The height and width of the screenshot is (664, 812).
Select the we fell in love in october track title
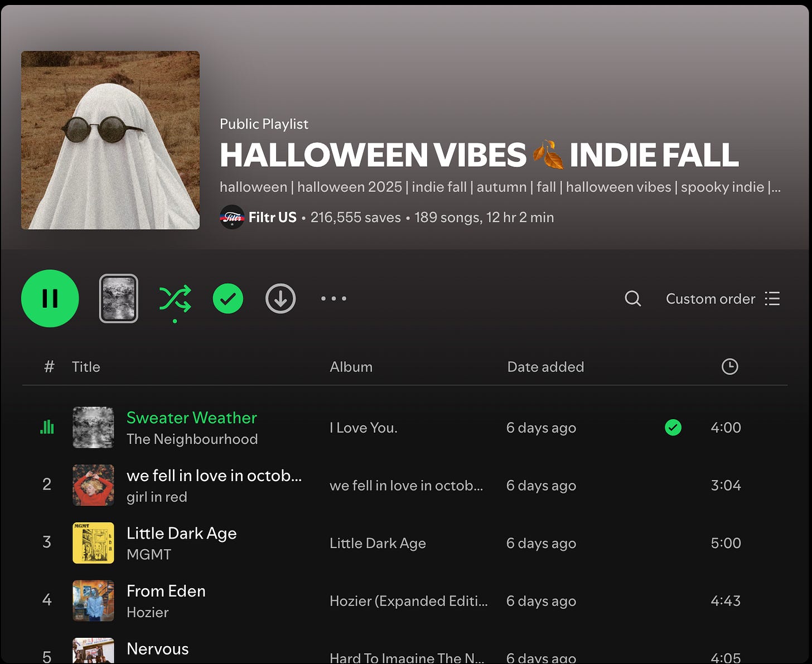point(214,476)
